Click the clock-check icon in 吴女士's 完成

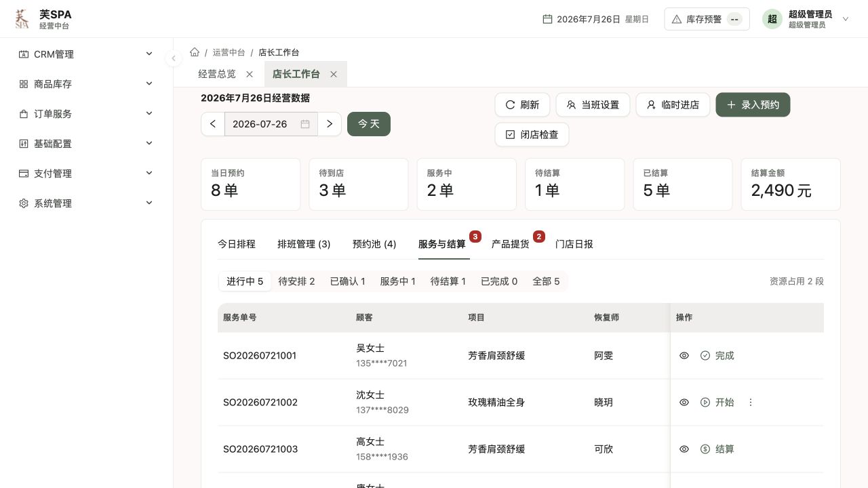705,355
